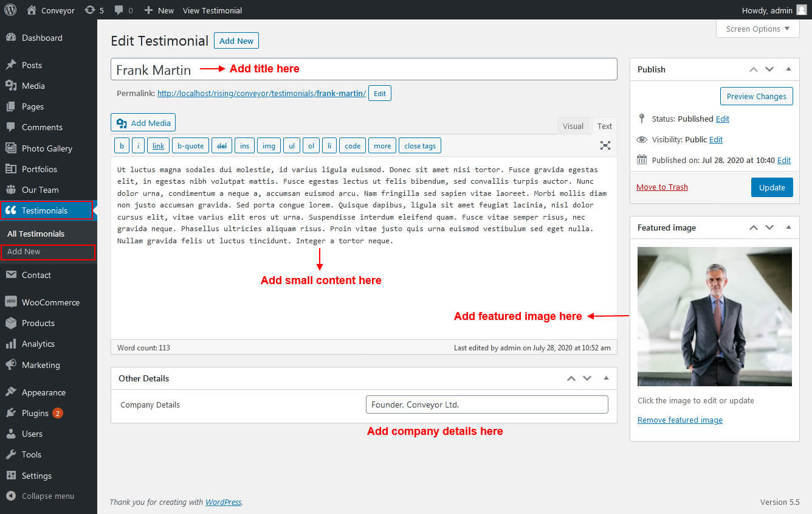Screen dimensions: 812x514
Task: Collapse the sidebar menu
Action: click(47, 496)
